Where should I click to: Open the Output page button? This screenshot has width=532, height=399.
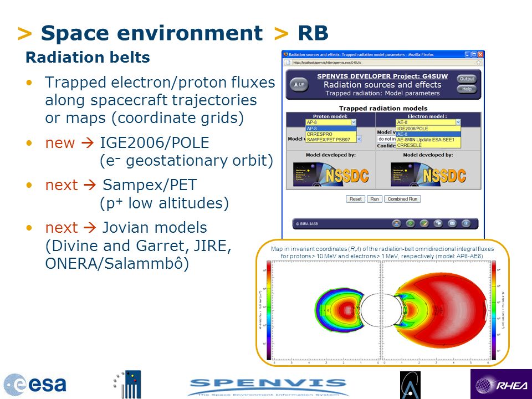click(x=467, y=79)
